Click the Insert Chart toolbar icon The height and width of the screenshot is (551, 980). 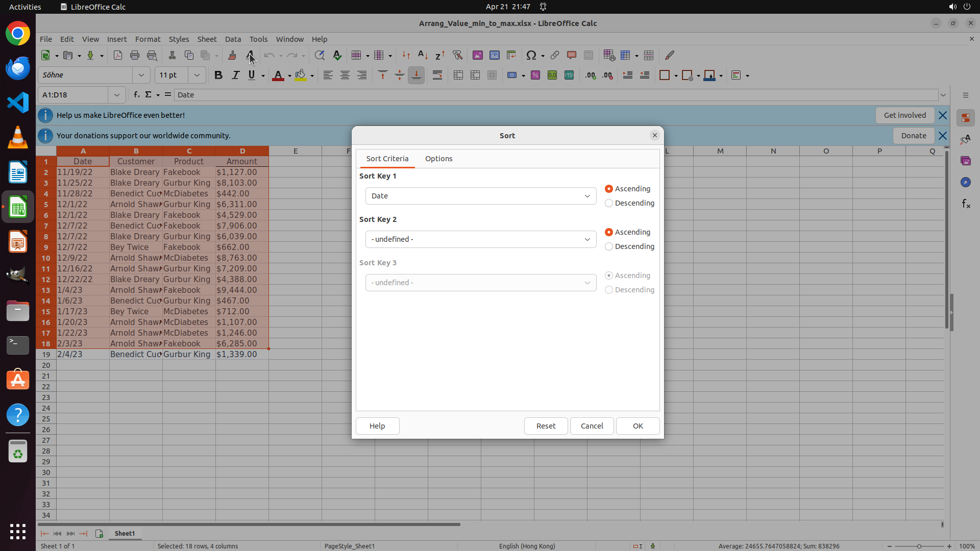pyautogui.click(x=494, y=55)
